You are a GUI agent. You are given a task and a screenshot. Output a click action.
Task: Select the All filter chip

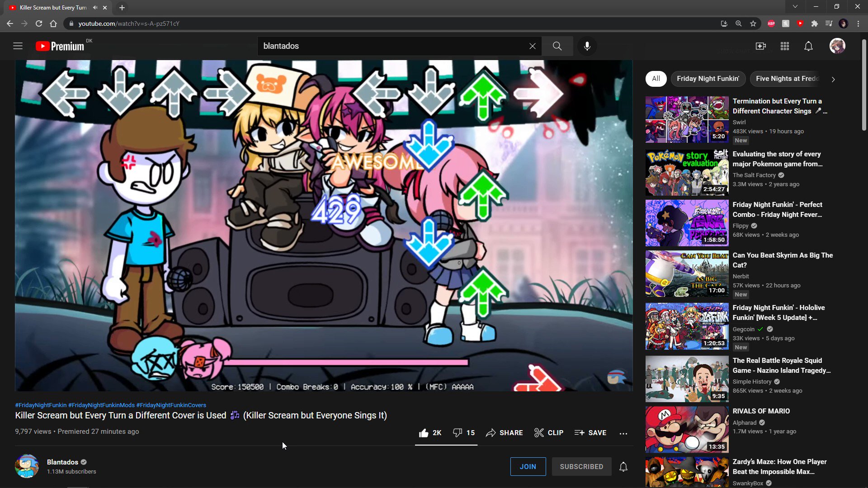click(656, 79)
